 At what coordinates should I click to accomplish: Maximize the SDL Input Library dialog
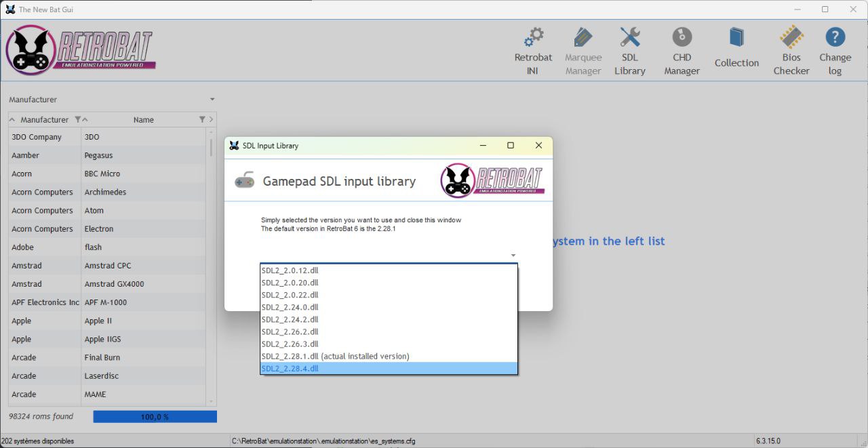pos(511,146)
